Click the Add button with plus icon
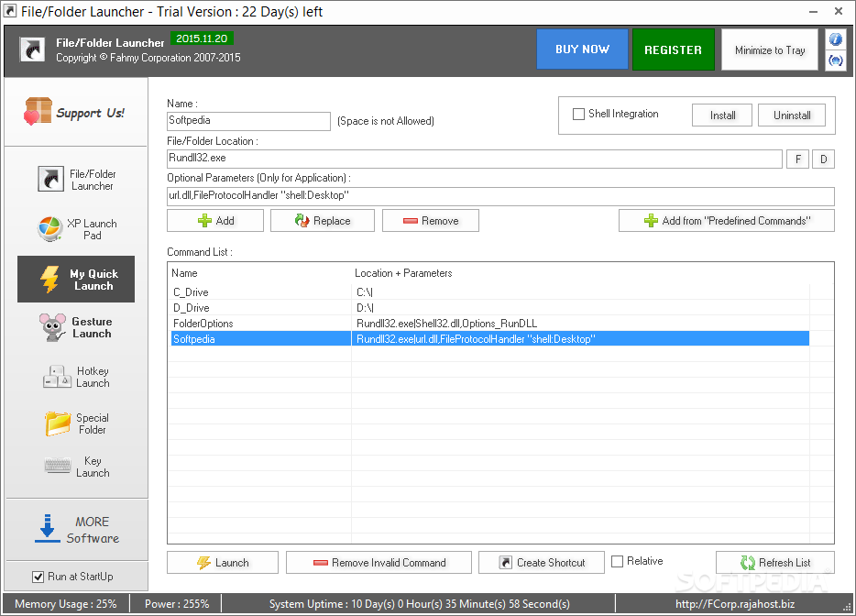 pyautogui.click(x=215, y=221)
